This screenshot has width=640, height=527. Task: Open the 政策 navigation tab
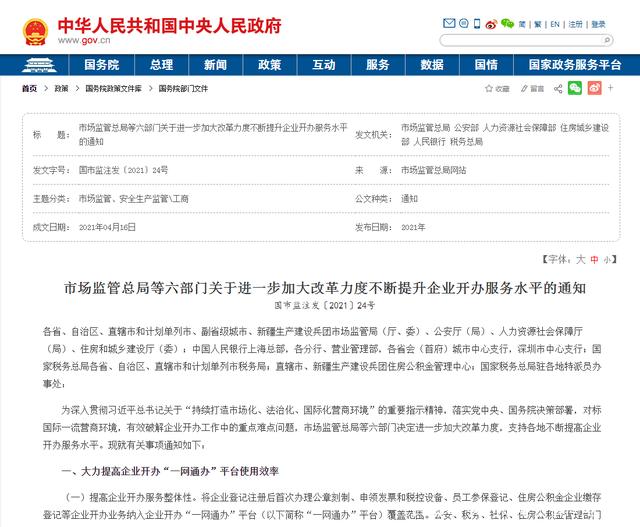coord(269,64)
